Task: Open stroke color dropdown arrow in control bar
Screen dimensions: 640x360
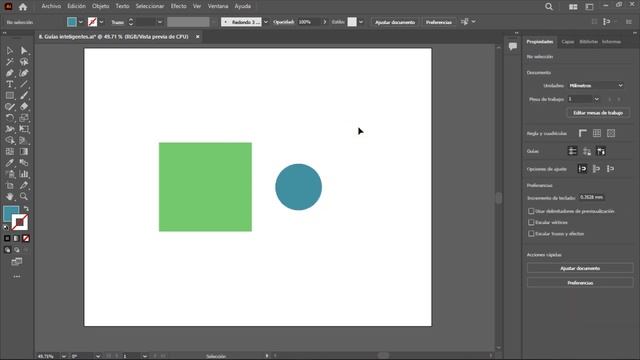Action: click(101, 22)
